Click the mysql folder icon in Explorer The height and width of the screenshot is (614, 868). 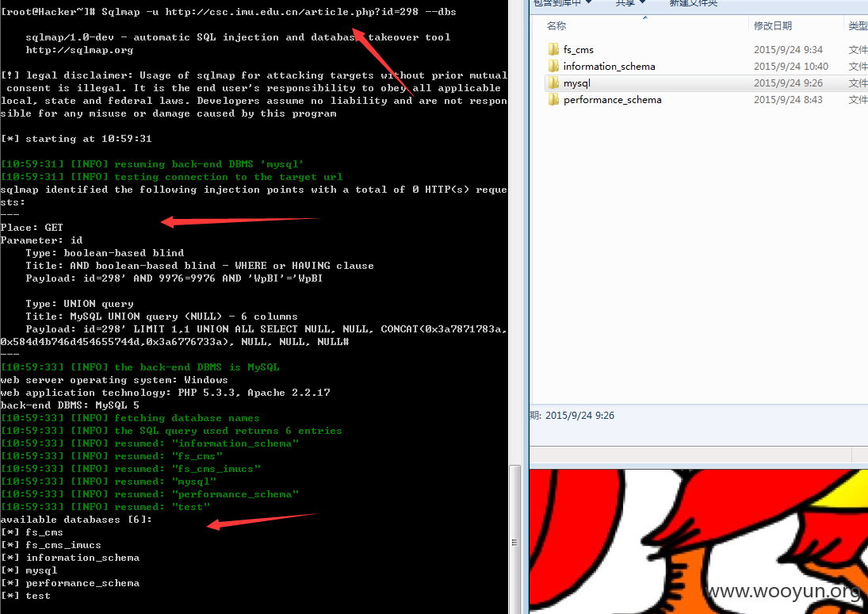tap(553, 83)
